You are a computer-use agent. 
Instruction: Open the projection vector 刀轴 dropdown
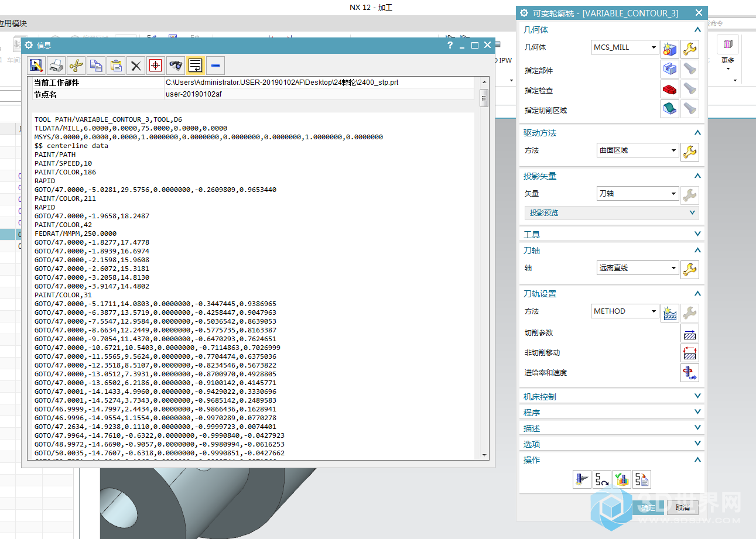point(637,194)
